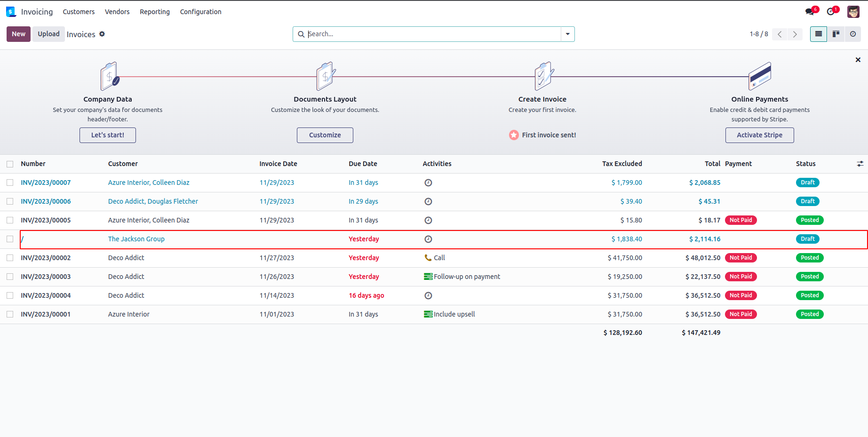The height and width of the screenshot is (437, 868).
Task: Switch to Activity view
Action: tap(853, 34)
